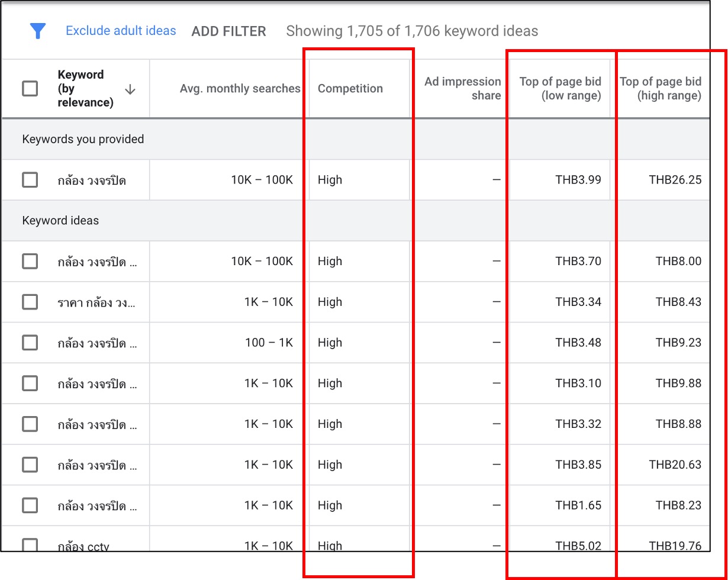Click the Showing 1,705 of 1,706 keyword ideas text
Viewport: 728px width, 580px height.
pos(412,31)
